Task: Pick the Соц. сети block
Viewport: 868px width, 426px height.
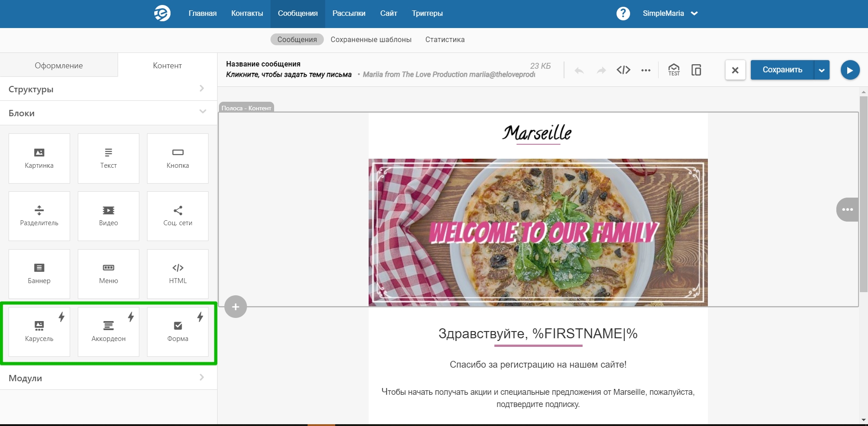Action: point(178,216)
